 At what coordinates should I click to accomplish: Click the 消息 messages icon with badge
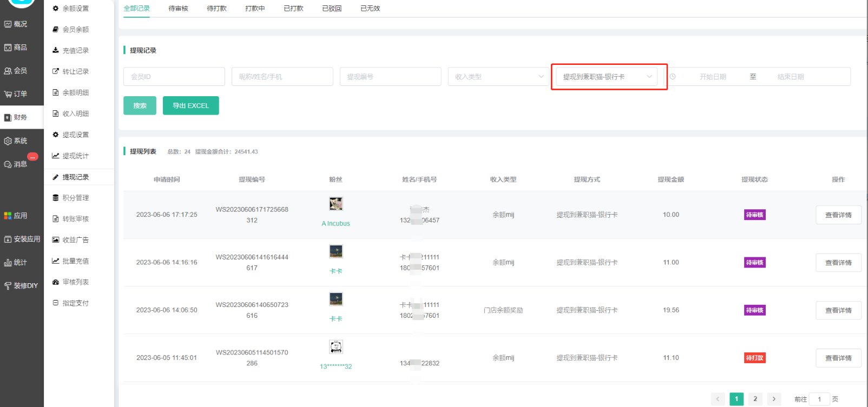coord(8,164)
